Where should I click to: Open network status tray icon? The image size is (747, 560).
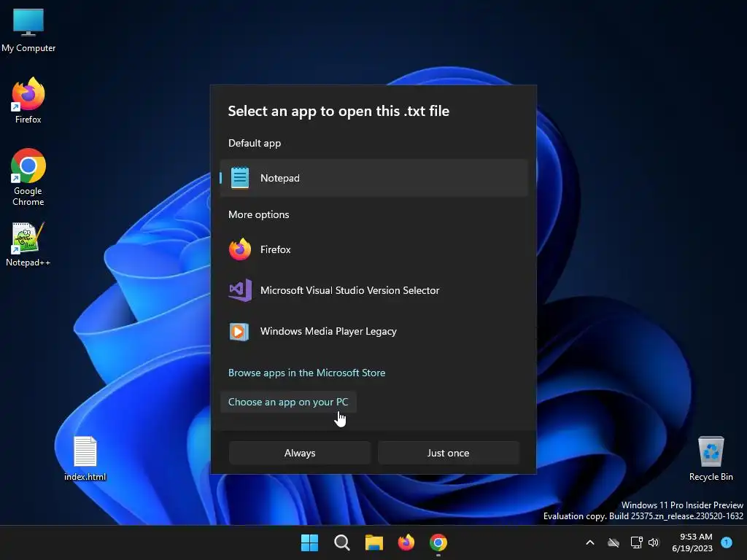(636, 542)
